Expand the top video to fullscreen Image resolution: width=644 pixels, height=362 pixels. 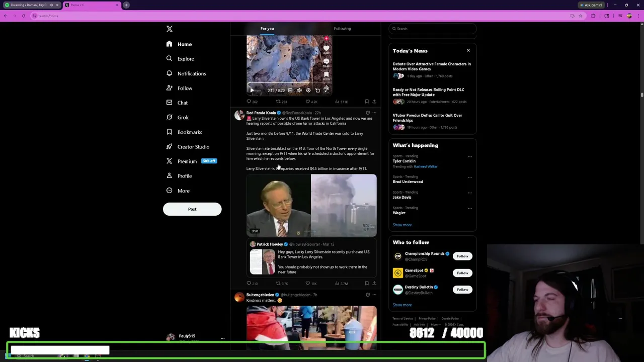(x=326, y=90)
